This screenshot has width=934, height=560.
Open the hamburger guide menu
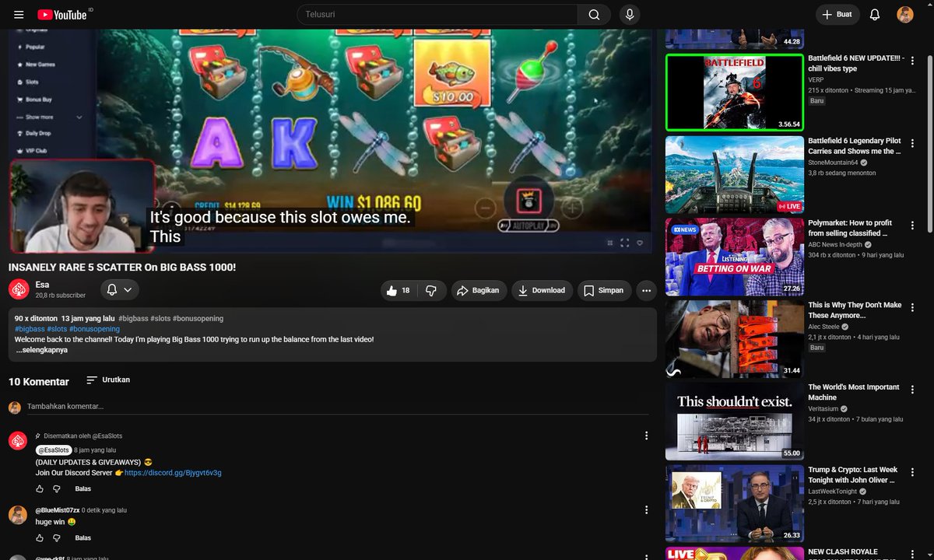[x=19, y=14]
